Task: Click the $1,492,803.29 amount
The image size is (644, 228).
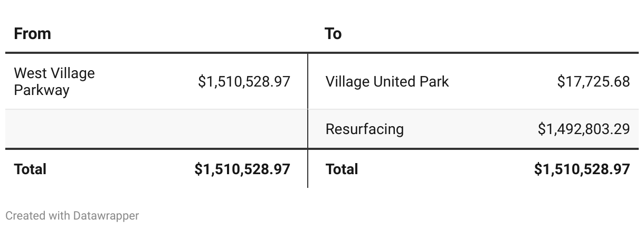Action: 584,129
